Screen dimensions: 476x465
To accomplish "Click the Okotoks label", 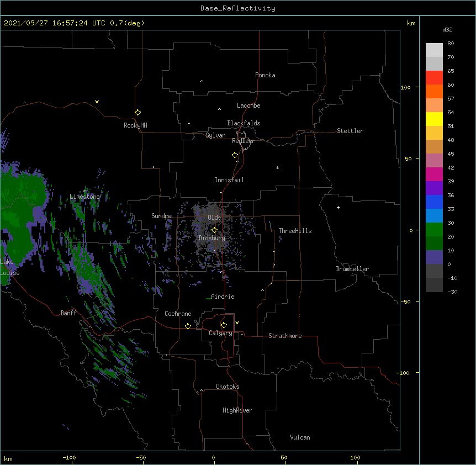I will click(228, 387).
